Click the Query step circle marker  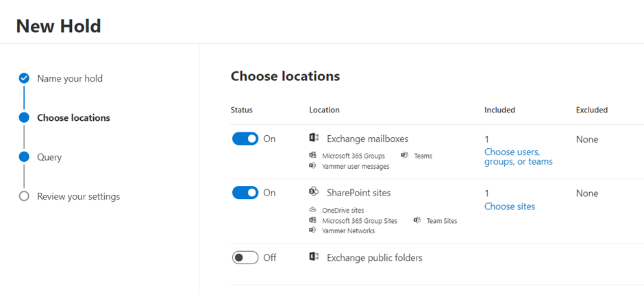point(24,156)
